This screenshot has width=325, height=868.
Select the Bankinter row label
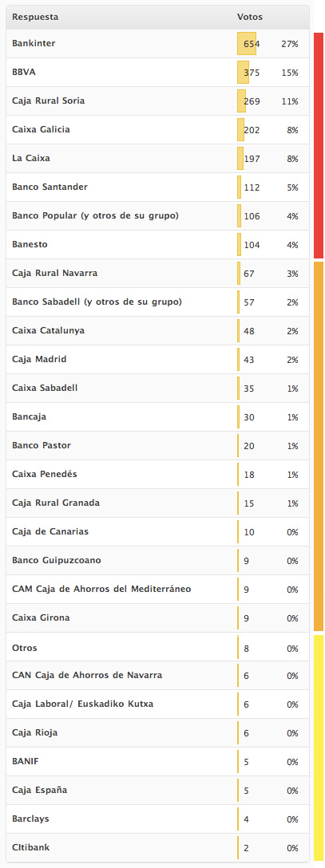click(x=34, y=43)
